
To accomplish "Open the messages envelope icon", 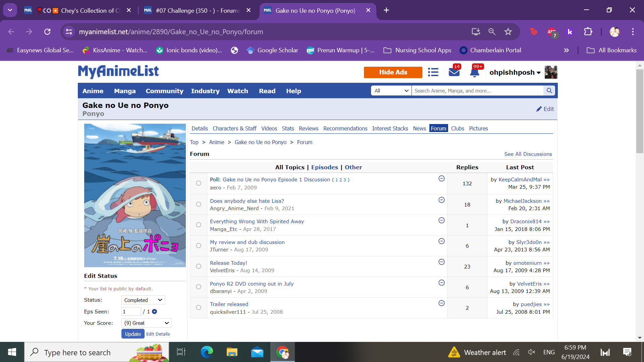I will click(454, 72).
